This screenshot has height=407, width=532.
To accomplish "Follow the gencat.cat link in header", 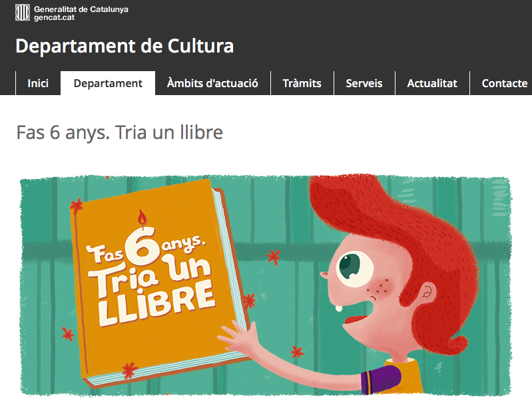I will coord(54,17).
